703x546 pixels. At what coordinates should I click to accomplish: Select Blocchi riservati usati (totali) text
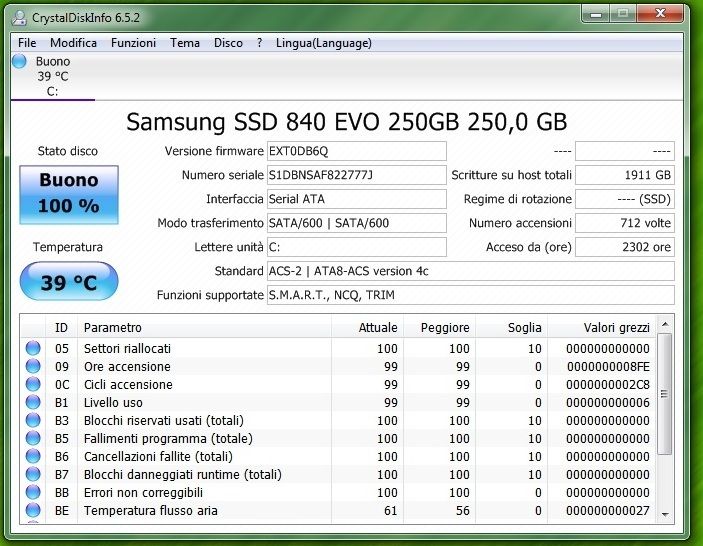click(164, 420)
